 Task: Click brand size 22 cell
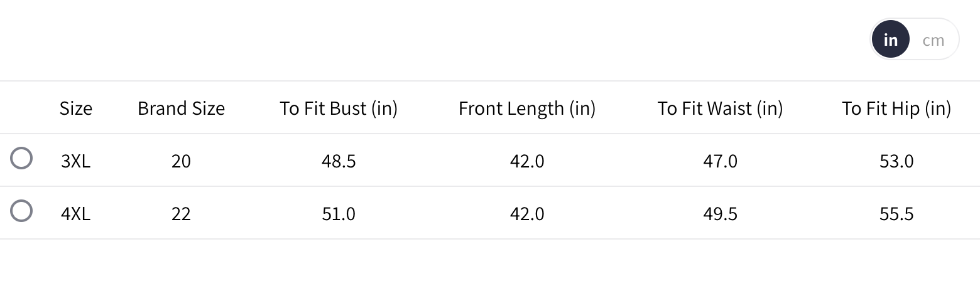point(181,214)
